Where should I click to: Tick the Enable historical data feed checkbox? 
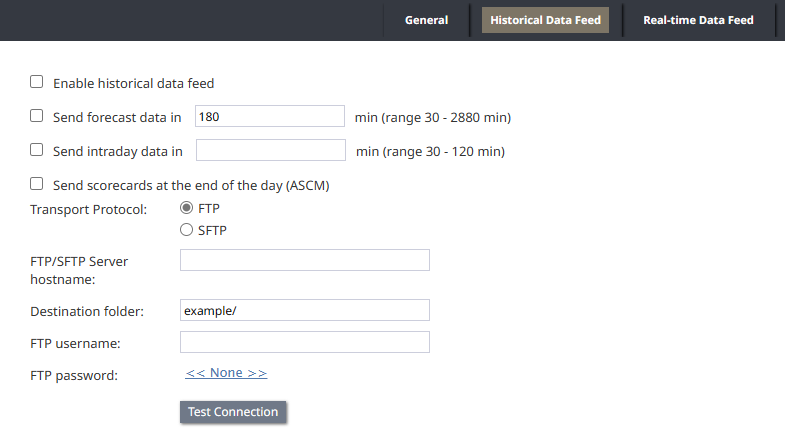(37, 82)
